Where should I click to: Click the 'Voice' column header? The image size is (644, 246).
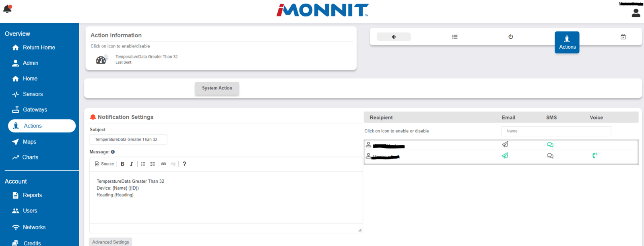click(596, 118)
